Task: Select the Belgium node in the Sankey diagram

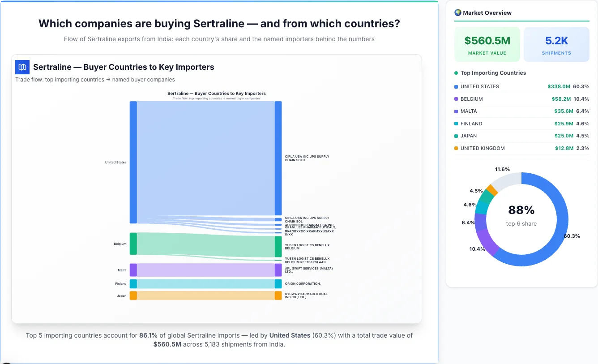Action: (132, 243)
